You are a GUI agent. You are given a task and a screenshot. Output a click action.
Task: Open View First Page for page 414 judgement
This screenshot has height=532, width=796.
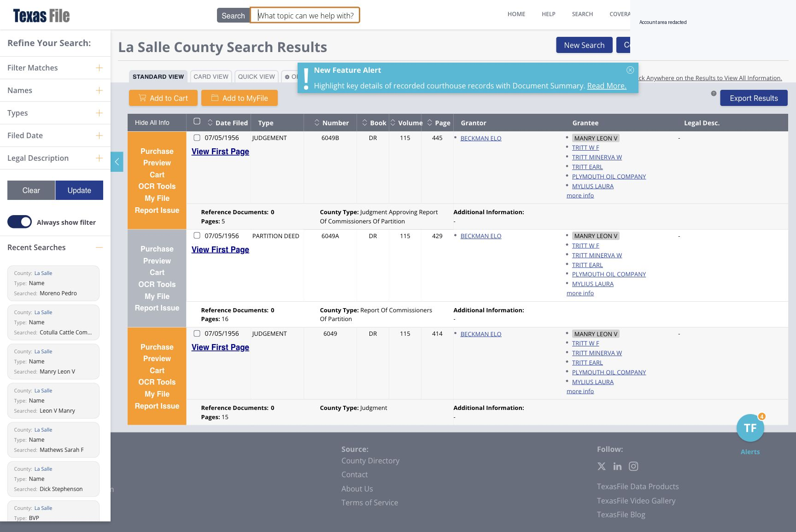(220, 347)
